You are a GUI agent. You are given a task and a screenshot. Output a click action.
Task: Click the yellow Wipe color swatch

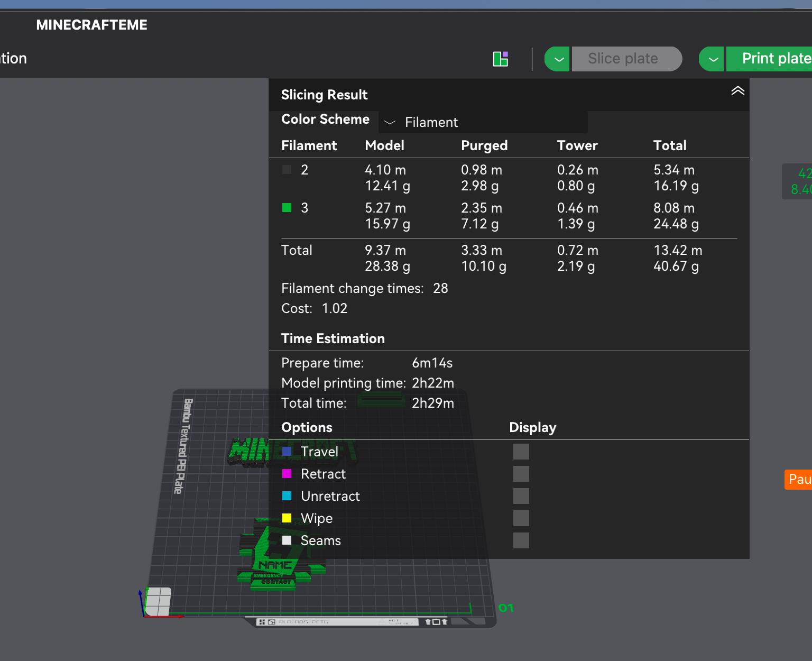click(287, 518)
